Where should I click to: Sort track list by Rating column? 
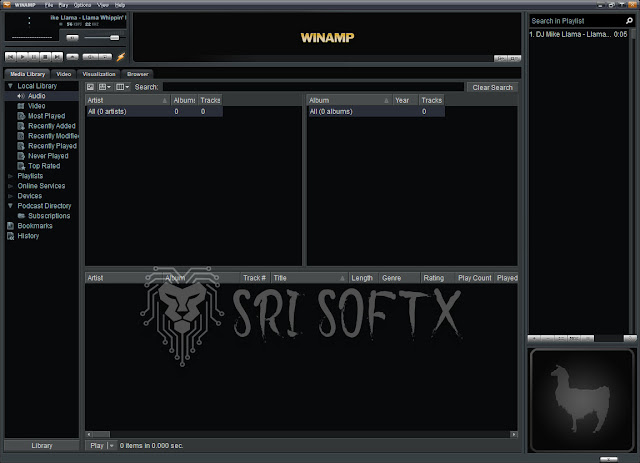coord(438,278)
